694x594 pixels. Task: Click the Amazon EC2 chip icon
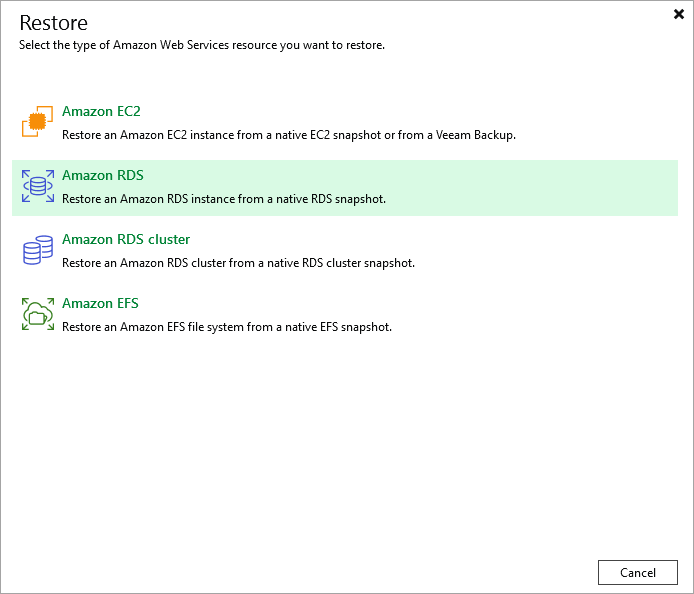[37, 123]
